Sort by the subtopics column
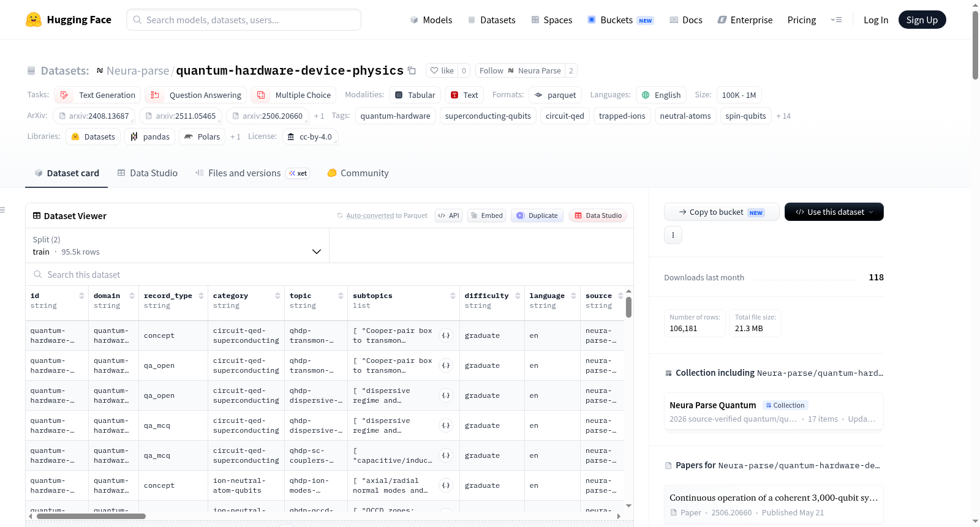 coord(453,296)
